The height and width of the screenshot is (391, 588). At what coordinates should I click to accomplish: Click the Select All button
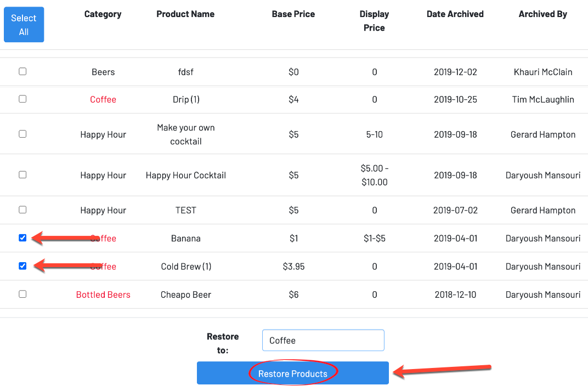24,25
